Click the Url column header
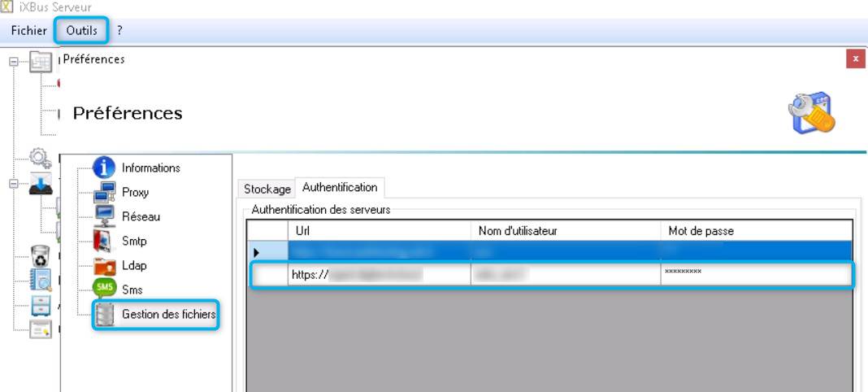Screen dimensions: 868x392 click(x=380, y=231)
